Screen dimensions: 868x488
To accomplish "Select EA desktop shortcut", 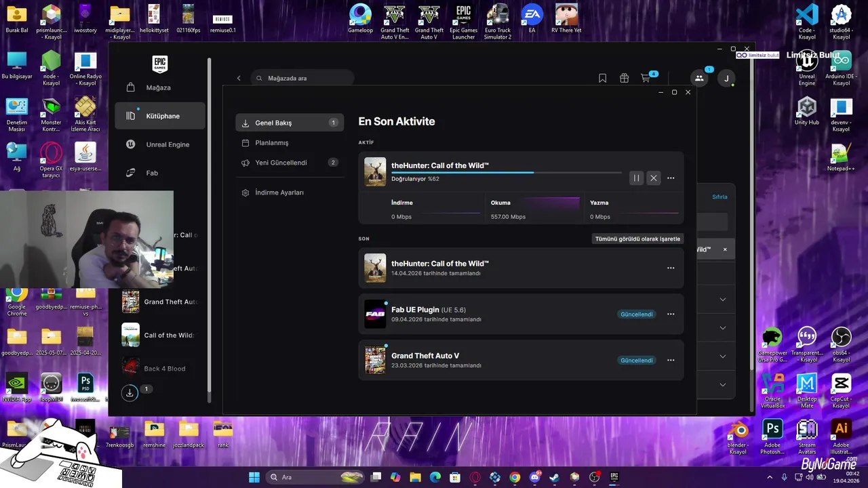I will [532, 19].
